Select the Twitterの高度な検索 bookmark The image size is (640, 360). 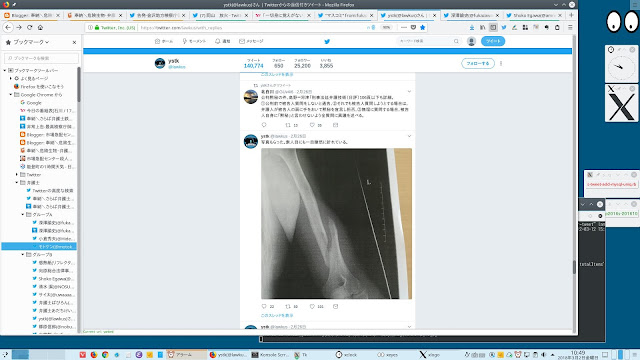click(x=50, y=191)
